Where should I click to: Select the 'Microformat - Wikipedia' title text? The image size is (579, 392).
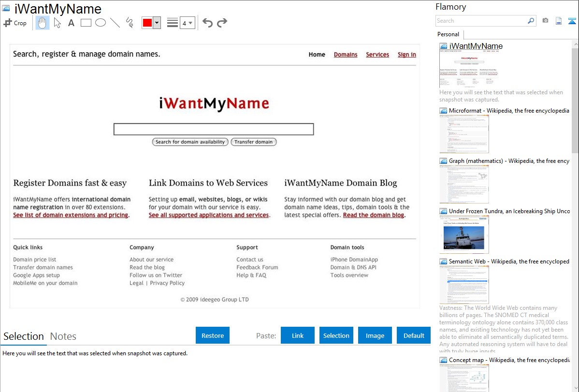pyautogui.click(x=509, y=111)
